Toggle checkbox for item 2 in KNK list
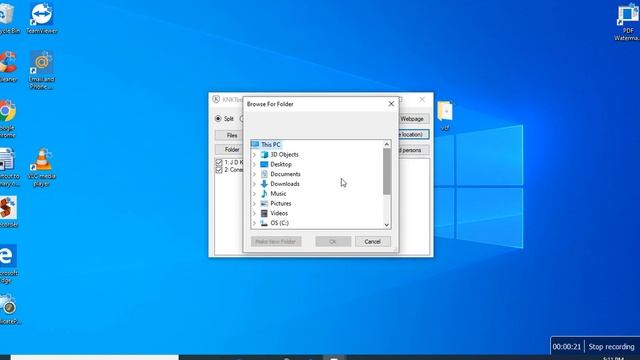Viewport: 640px width, 360px height. (219, 170)
